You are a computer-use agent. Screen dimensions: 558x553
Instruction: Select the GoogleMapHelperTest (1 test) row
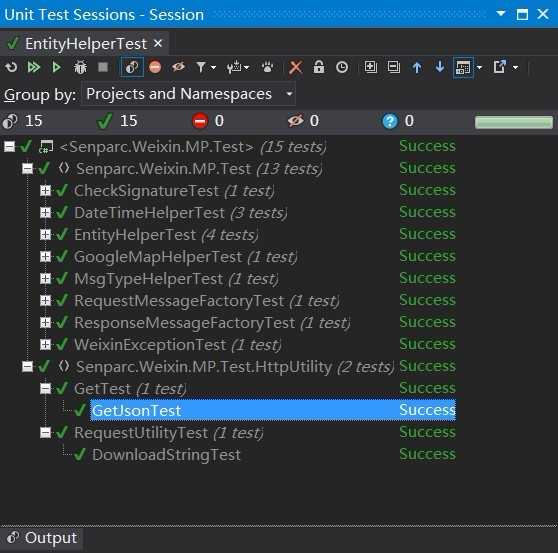(186, 257)
